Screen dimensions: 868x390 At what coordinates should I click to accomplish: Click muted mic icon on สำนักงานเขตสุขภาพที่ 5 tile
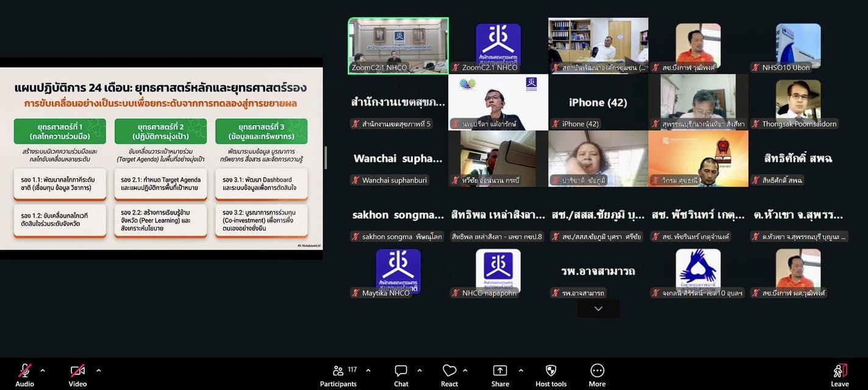(x=356, y=124)
